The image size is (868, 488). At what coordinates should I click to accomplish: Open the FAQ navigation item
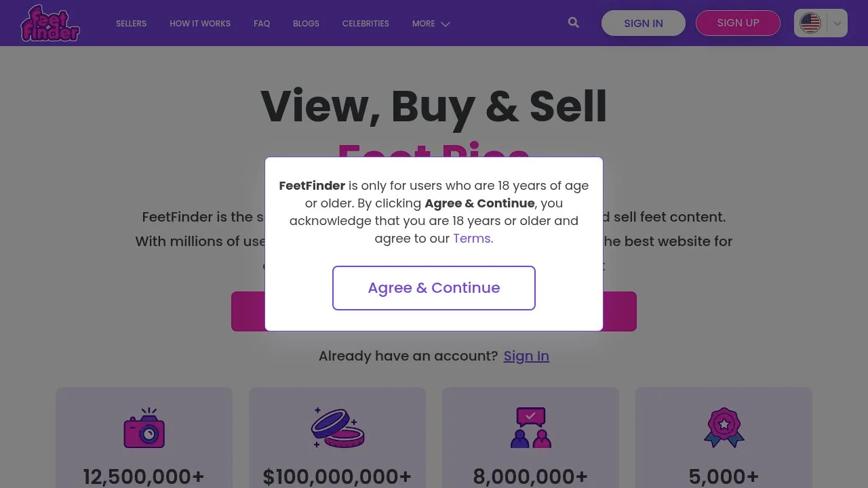(262, 24)
